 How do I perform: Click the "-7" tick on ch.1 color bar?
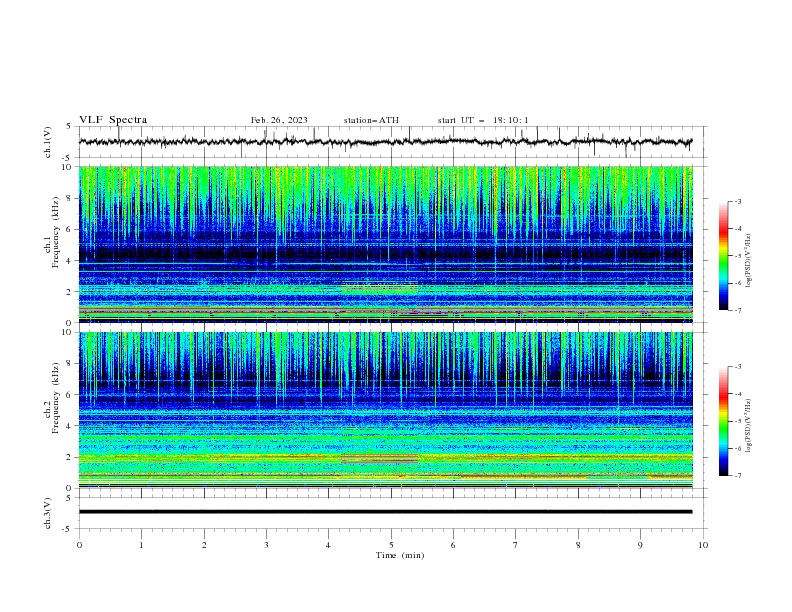[x=737, y=310]
